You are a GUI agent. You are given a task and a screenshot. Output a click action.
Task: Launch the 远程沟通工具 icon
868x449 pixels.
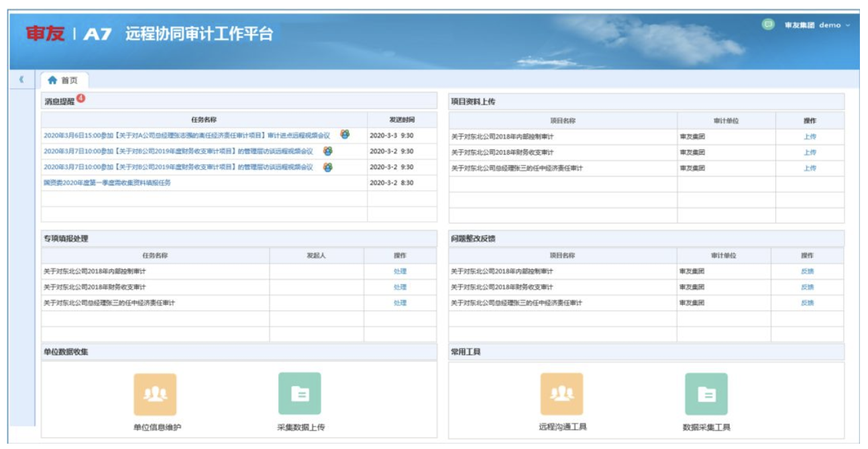pos(561,394)
